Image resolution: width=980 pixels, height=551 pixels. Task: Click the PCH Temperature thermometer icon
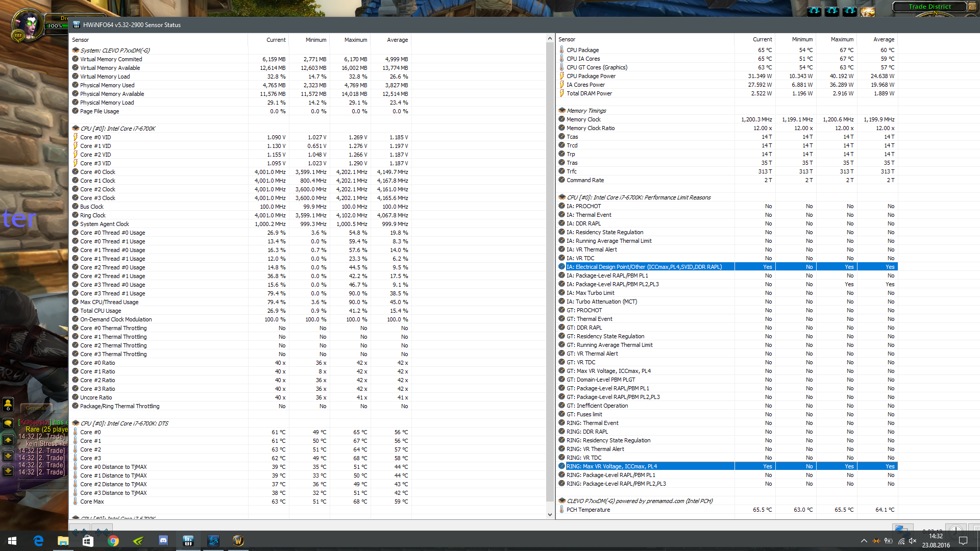pos(562,510)
